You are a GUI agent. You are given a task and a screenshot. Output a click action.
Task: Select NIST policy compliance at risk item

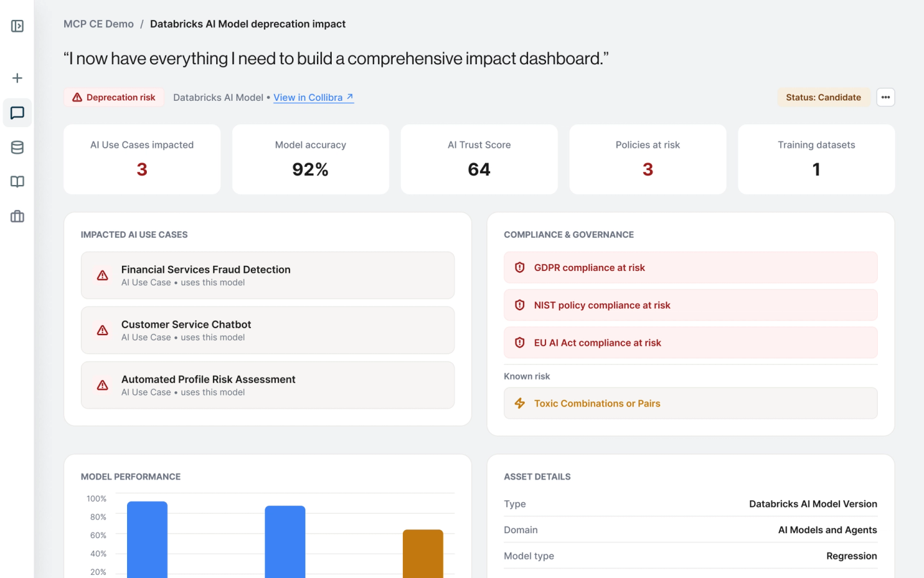(x=690, y=305)
